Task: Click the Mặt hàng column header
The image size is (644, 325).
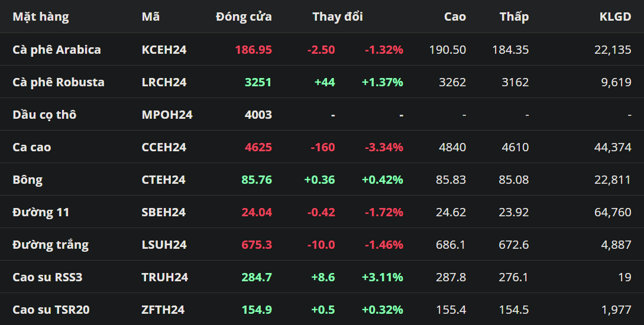Action: click(41, 17)
